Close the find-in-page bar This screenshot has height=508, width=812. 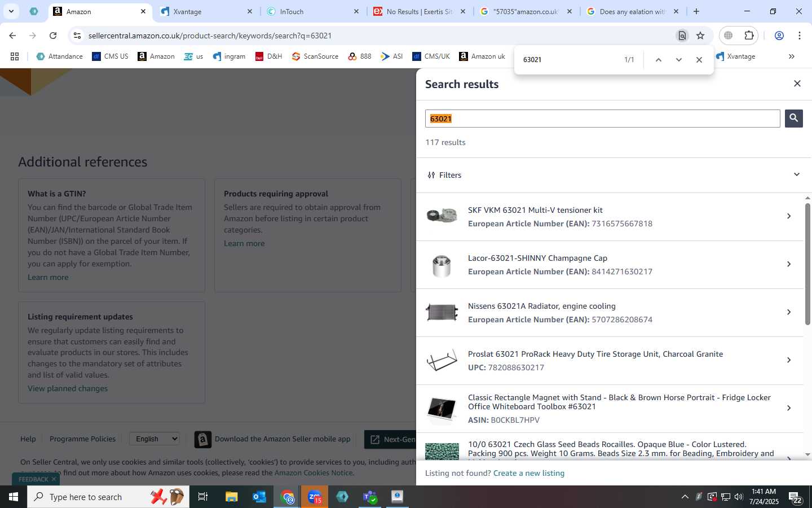coord(699,60)
